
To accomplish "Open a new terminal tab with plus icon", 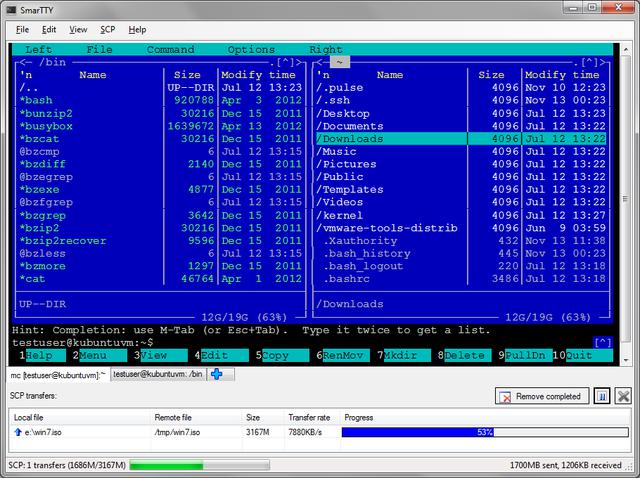I will [215, 374].
